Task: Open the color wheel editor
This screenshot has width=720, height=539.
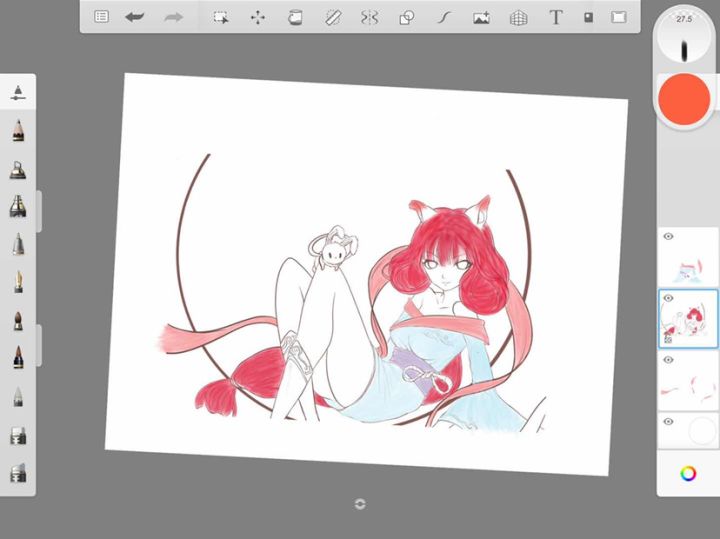Action: [x=688, y=473]
